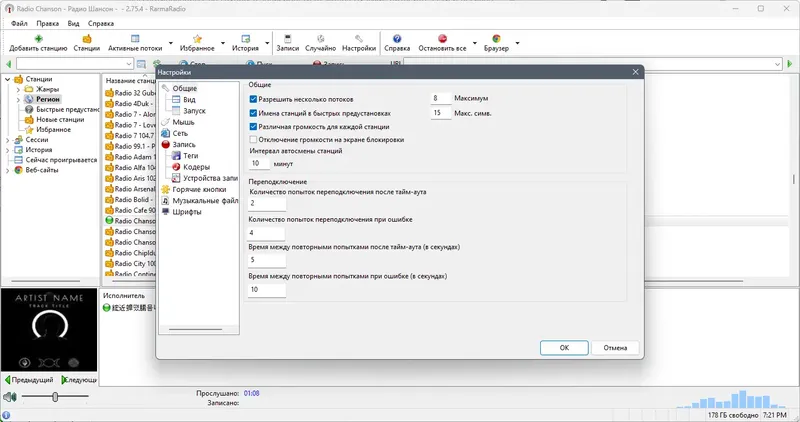Click the reconnect attempts after timeout field
Image resolution: width=800 pixels, height=422 pixels.
(267, 203)
